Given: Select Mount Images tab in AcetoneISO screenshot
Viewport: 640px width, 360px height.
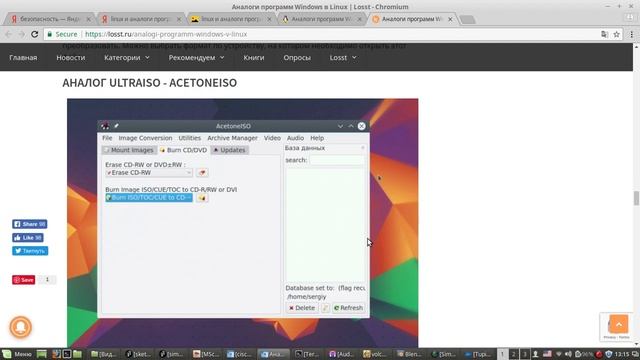Looking at the screenshot, I should tap(129, 150).
